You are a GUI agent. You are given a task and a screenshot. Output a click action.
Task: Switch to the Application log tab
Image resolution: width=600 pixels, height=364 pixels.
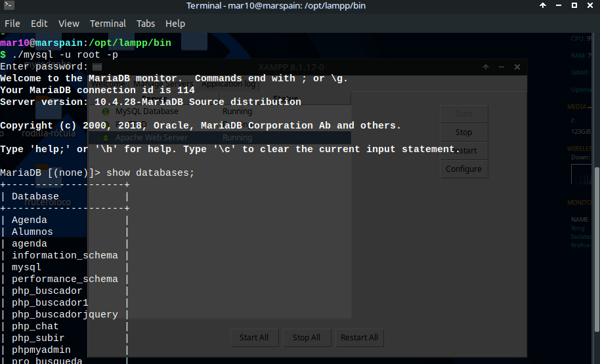click(228, 84)
